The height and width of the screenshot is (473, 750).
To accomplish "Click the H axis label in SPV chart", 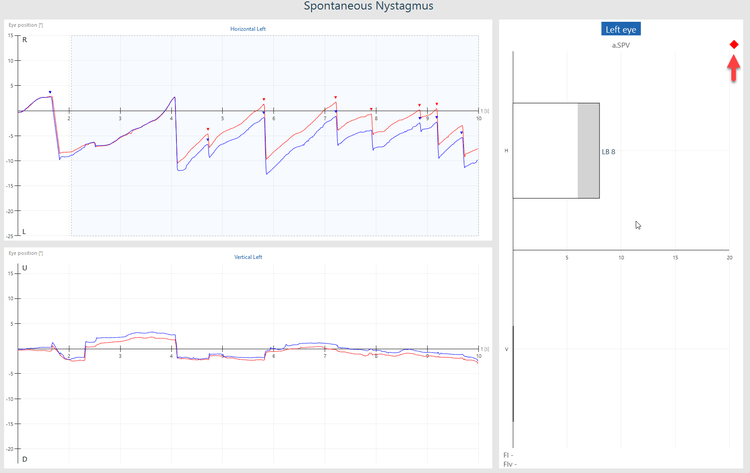I will [507, 151].
